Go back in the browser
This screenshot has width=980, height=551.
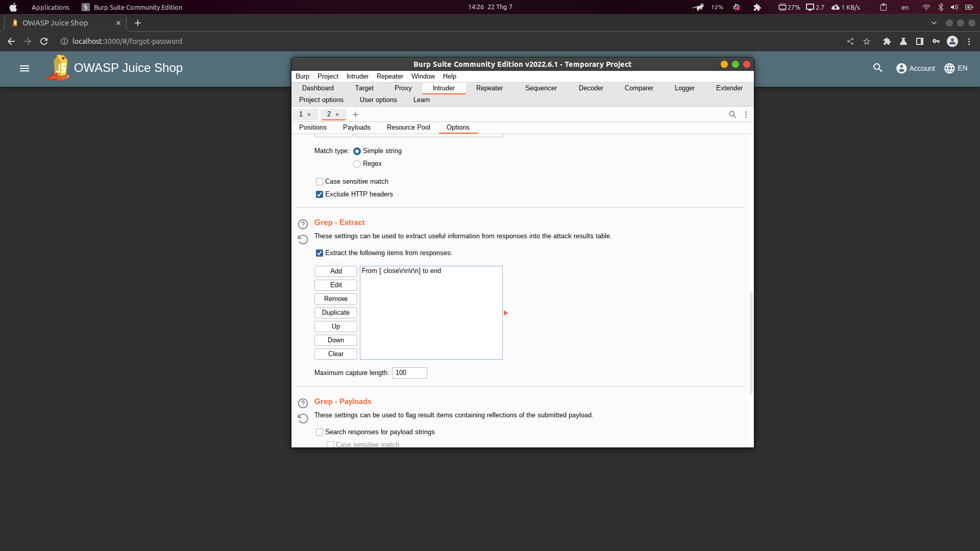click(11, 41)
